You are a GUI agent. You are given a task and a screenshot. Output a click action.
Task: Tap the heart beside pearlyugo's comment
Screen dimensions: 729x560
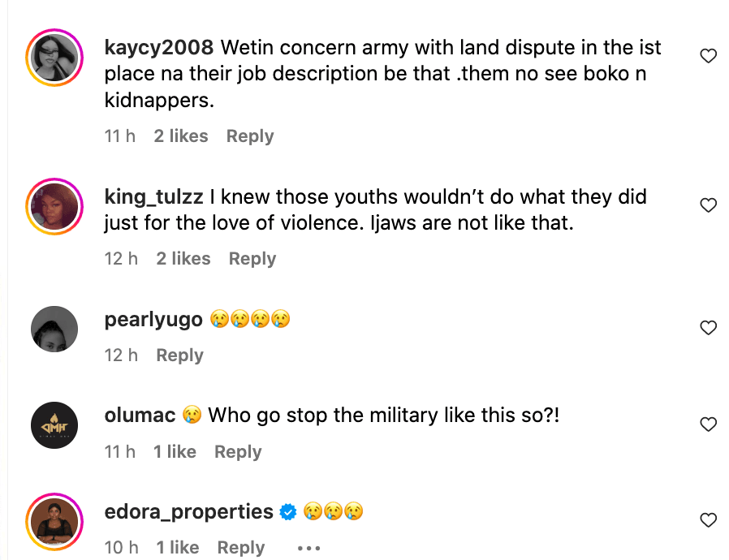click(x=708, y=328)
